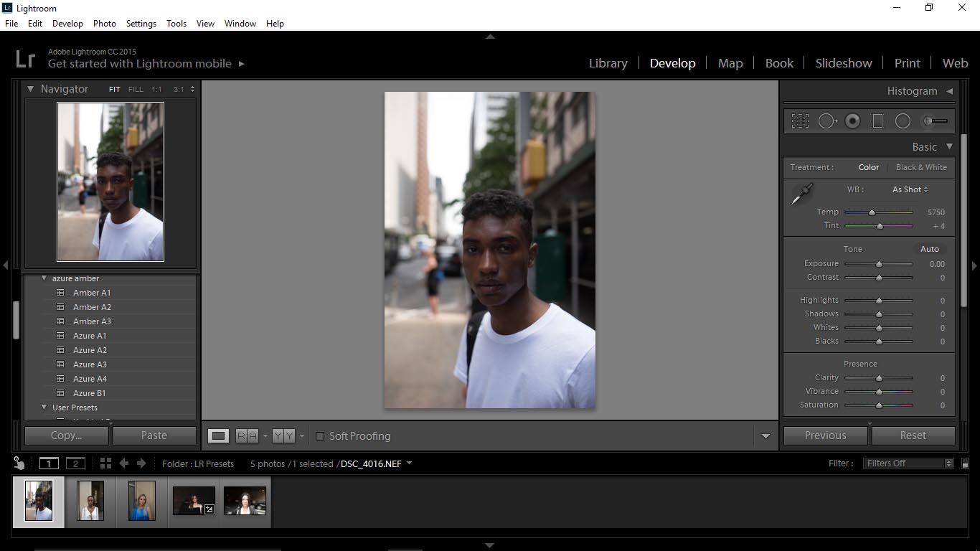Image resolution: width=980 pixels, height=551 pixels.
Task: Open the WB As Shot dropdown
Action: point(910,189)
